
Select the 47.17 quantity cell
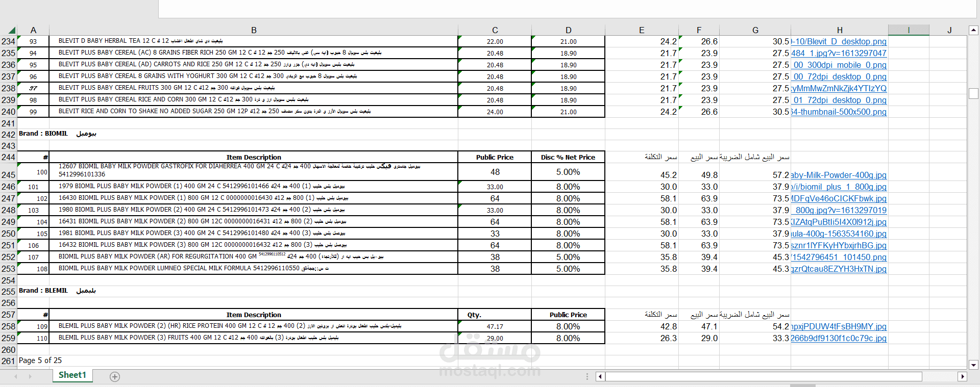[x=495, y=326]
